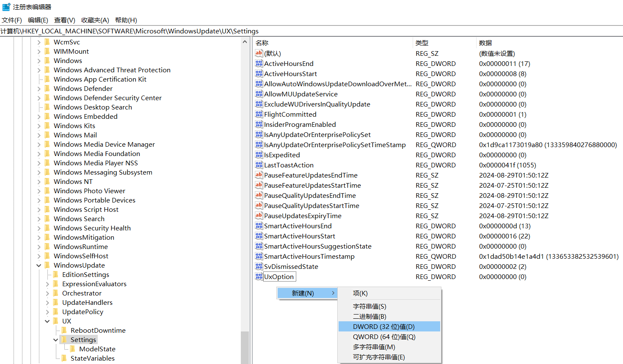
Task: Click the RebootDowntime folder icon
Action: pyautogui.click(x=64, y=330)
